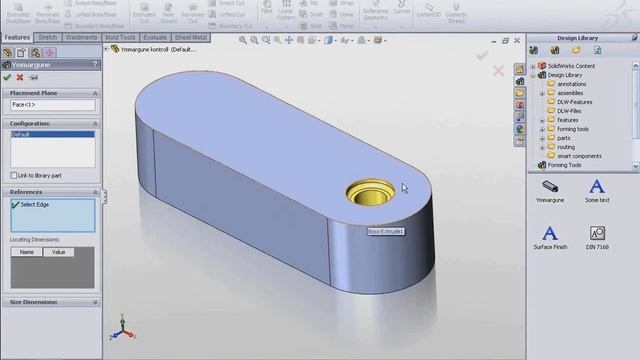The height and width of the screenshot is (360, 640).
Task: Pin the Ymmargune PropertyManager open
Action: [33, 77]
